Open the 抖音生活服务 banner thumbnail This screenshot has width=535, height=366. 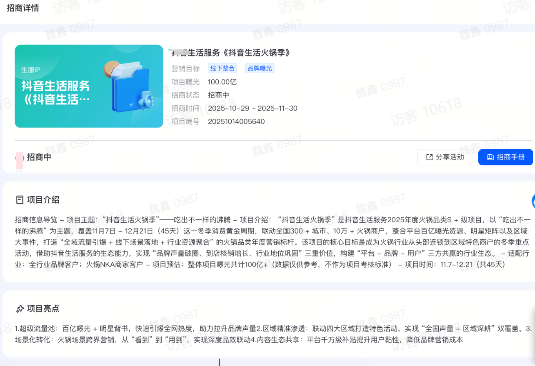tap(89, 86)
